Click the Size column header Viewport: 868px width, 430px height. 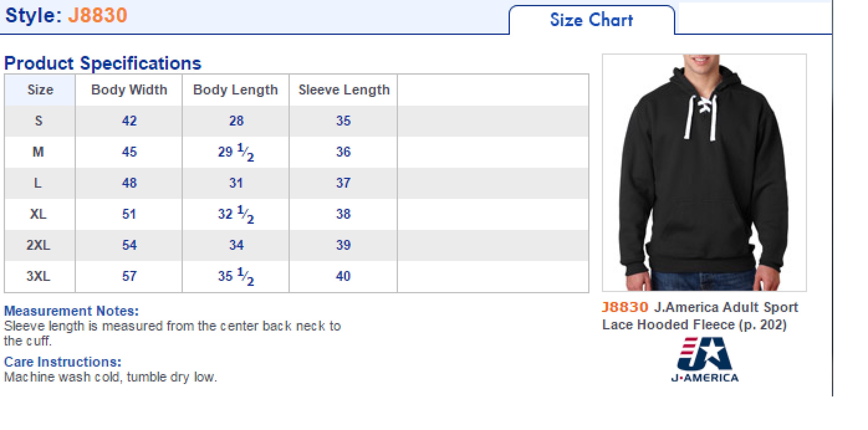coord(40,90)
